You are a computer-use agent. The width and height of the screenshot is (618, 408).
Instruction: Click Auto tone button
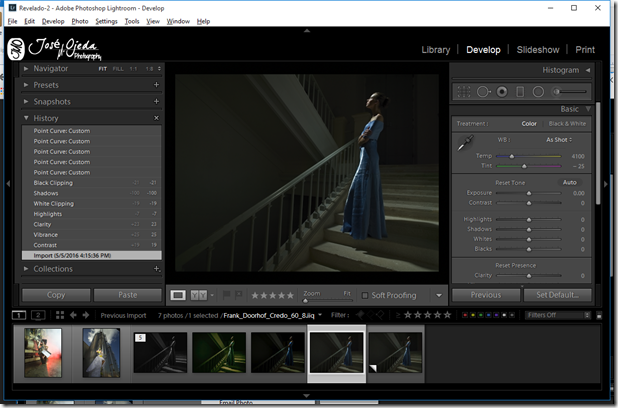point(570,183)
